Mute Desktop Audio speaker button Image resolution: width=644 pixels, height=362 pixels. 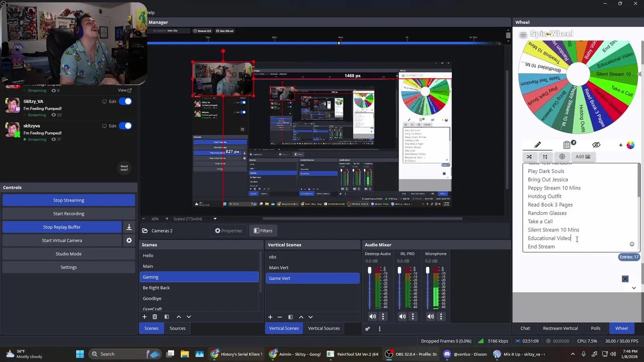(372, 316)
